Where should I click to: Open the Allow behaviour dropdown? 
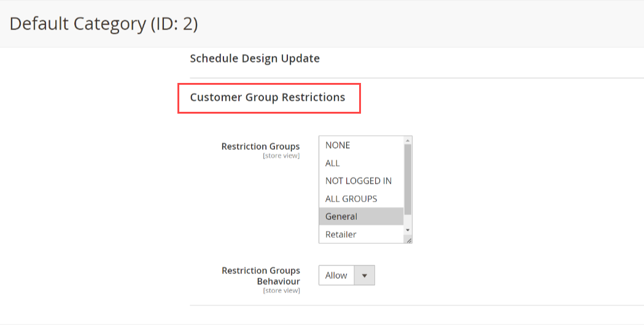pos(346,275)
